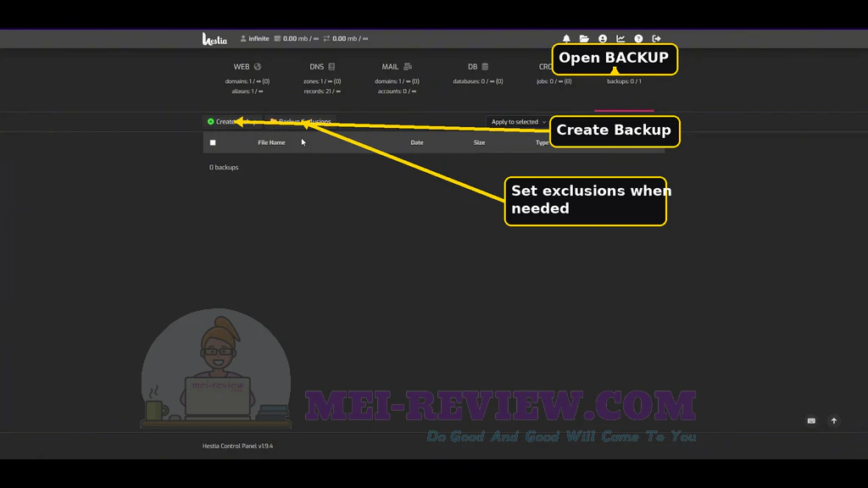Click the mail accounts count text
This screenshot has width=868, height=488.
click(x=397, y=91)
